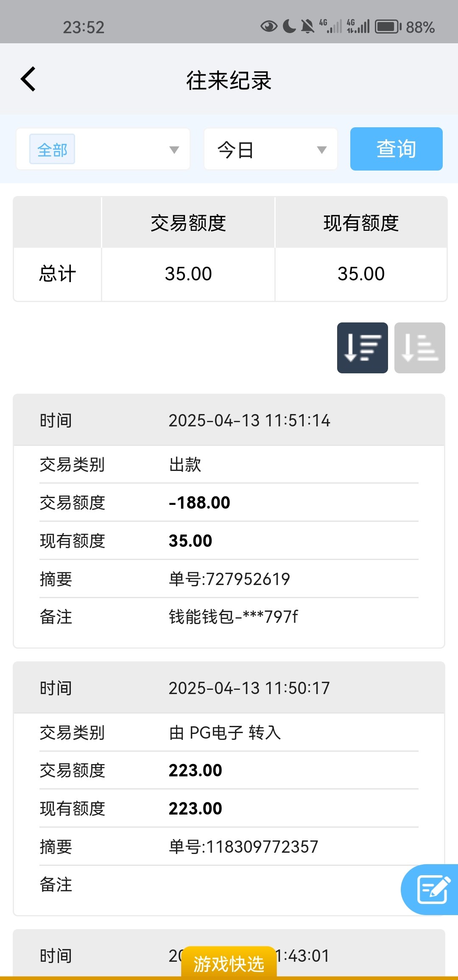The height and width of the screenshot is (980, 458).
Task: Tap the 钱能钱包-***797f remark text
Action: click(233, 617)
